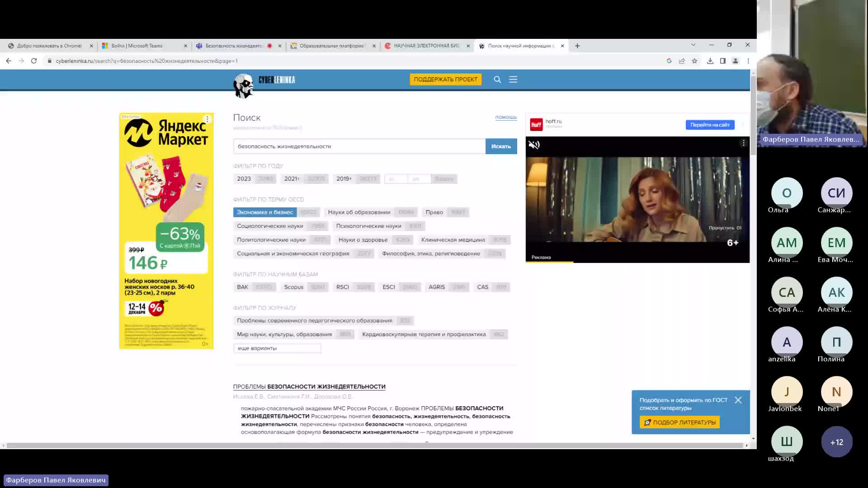Click the horizontal page scrollbar
The height and width of the screenshot is (488, 868).
click(x=375, y=446)
